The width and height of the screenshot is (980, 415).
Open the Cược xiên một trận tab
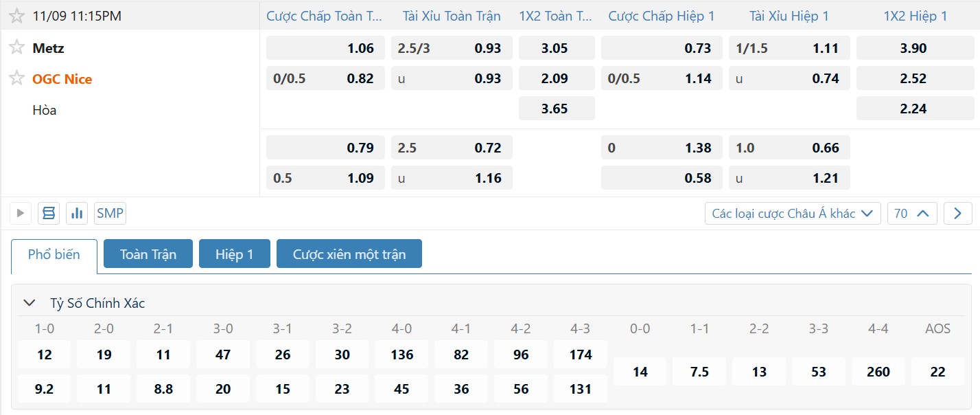click(x=349, y=254)
